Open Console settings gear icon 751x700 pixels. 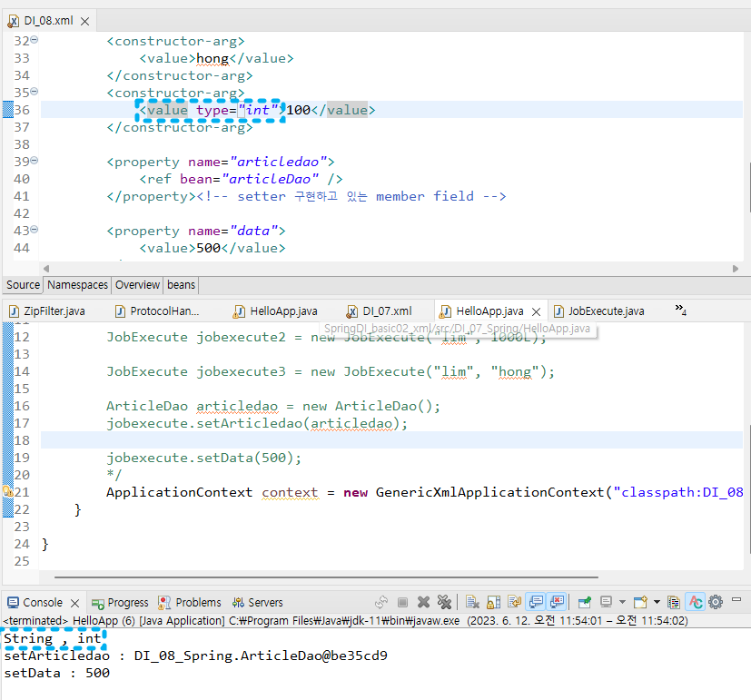(x=716, y=602)
